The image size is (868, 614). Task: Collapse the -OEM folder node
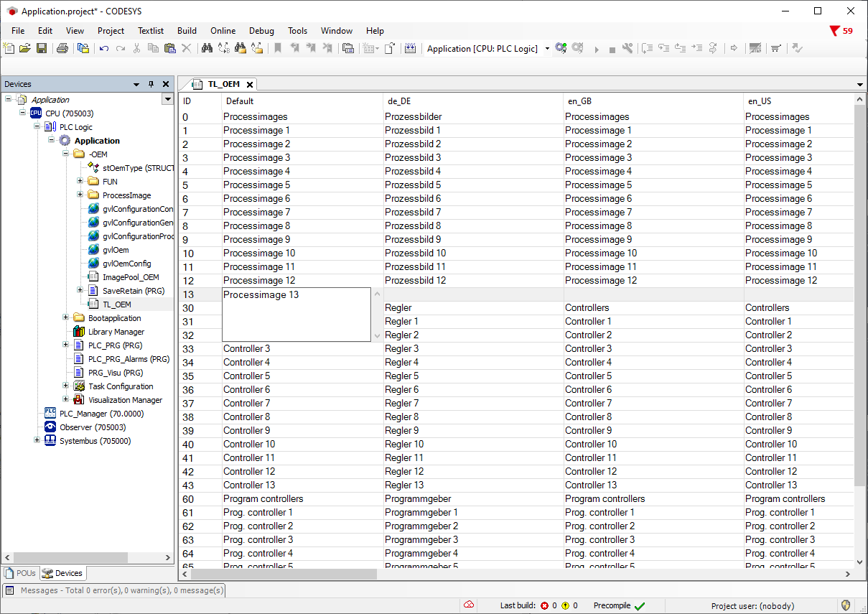[66, 154]
